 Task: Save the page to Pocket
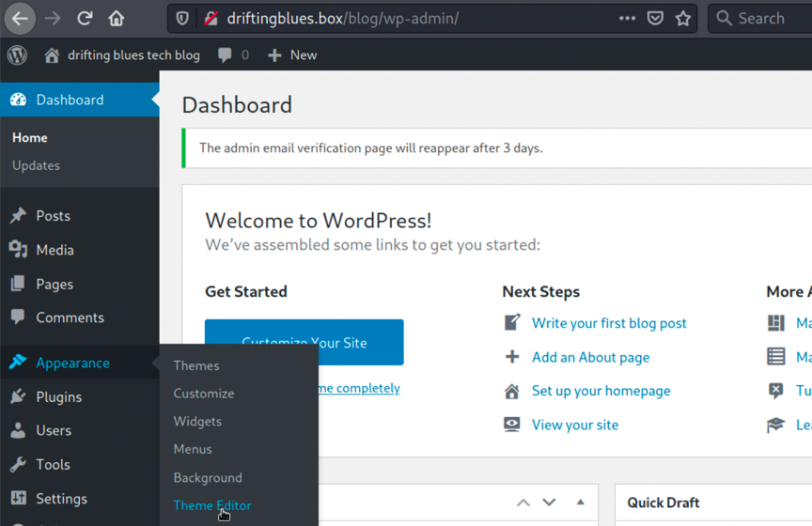(x=655, y=19)
